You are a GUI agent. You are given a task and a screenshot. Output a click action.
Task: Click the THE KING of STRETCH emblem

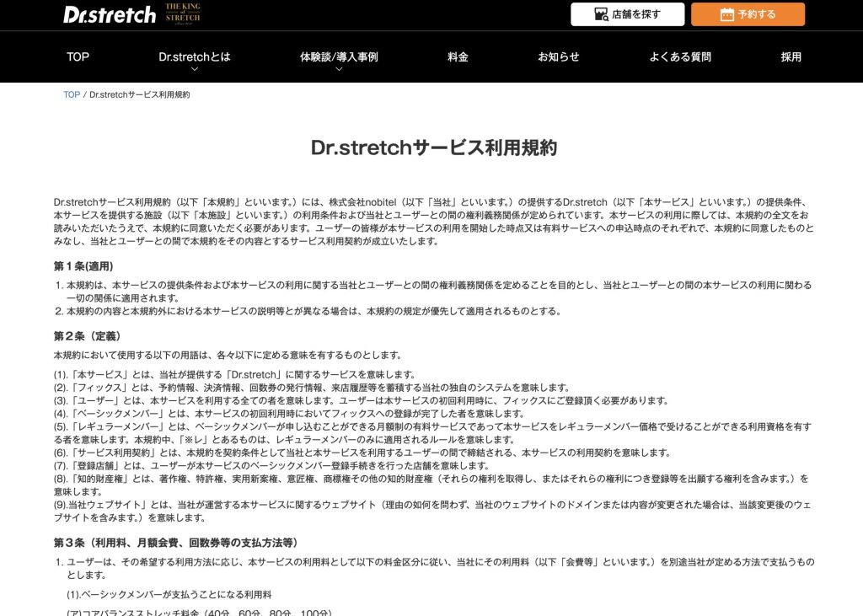tap(183, 13)
